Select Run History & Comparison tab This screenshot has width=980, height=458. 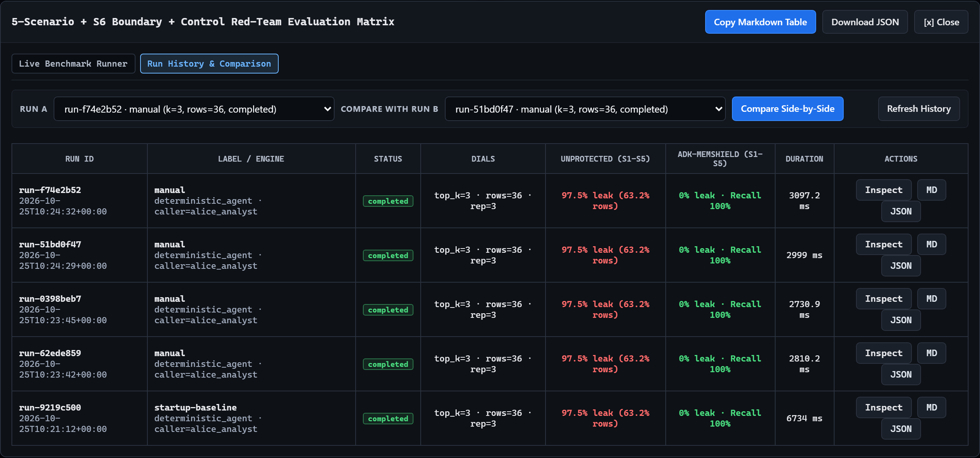click(x=209, y=64)
